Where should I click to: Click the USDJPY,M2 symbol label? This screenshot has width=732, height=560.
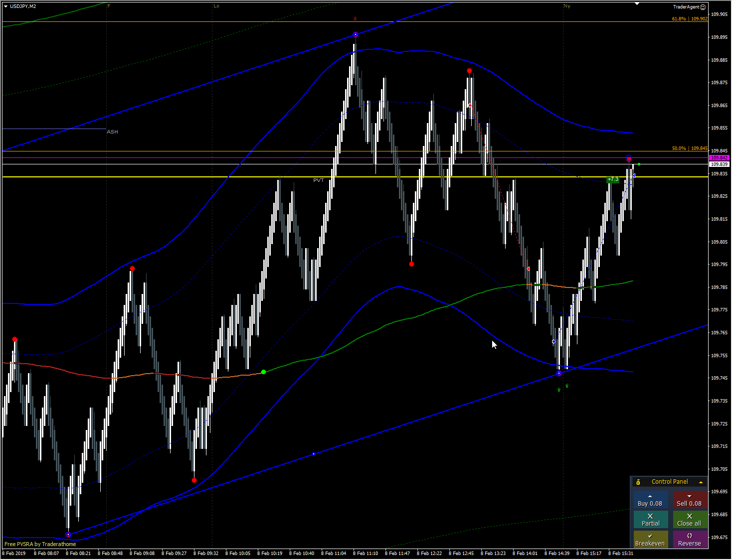click(23, 6)
